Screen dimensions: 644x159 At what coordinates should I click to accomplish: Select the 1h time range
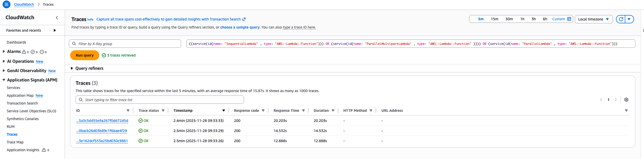tap(522, 19)
